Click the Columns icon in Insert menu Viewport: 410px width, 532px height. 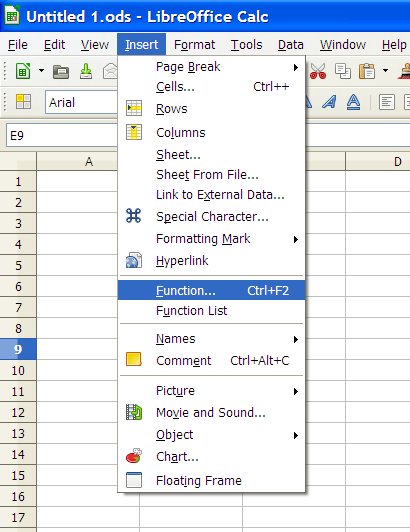pyautogui.click(x=134, y=132)
